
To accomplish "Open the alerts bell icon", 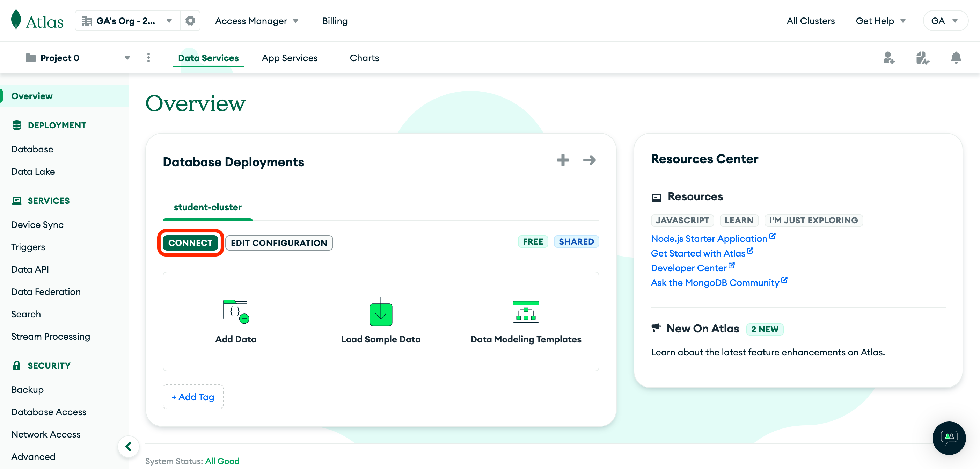I will 956,58.
